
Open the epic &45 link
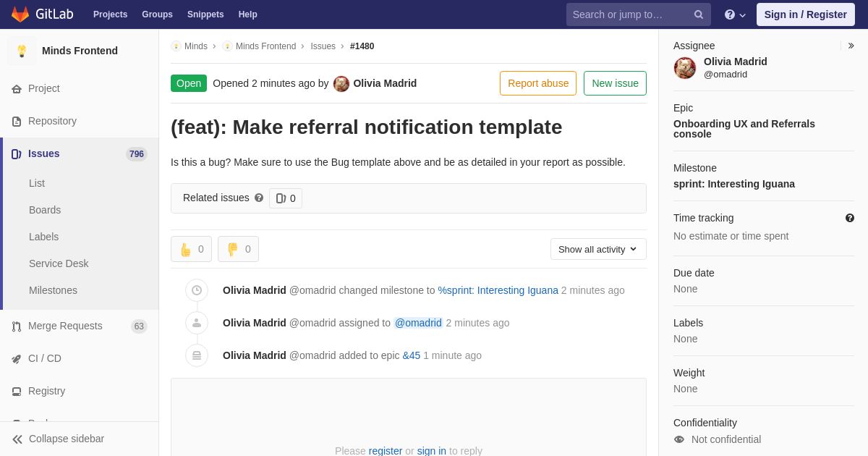point(412,355)
